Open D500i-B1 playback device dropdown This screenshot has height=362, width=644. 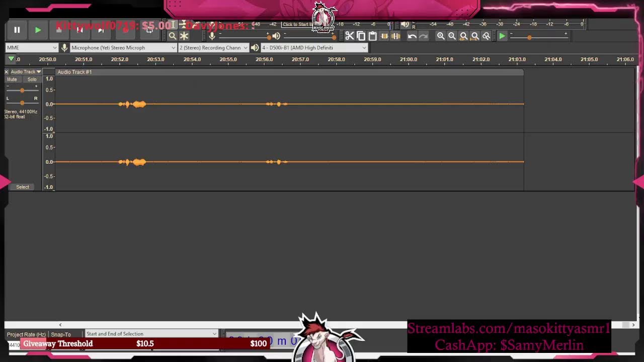point(314,48)
